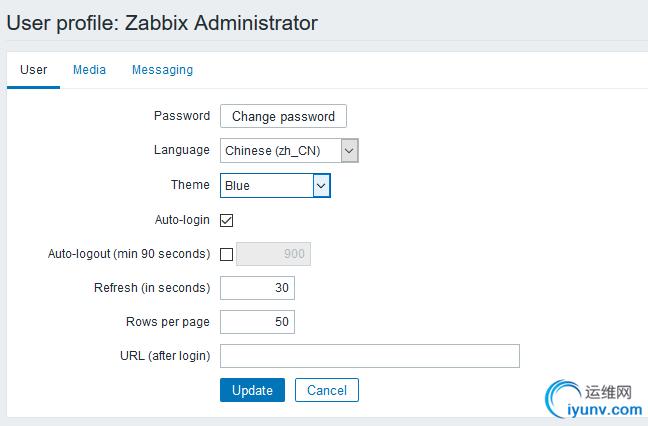Click the Auto-login label text
The height and width of the screenshot is (426, 648).
(x=182, y=220)
